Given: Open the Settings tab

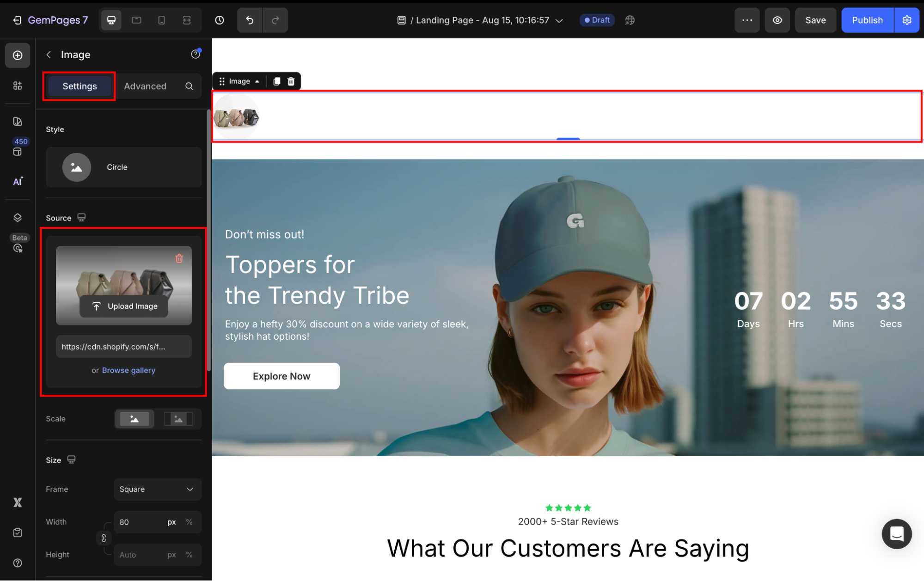Looking at the screenshot, I should (x=80, y=86).
